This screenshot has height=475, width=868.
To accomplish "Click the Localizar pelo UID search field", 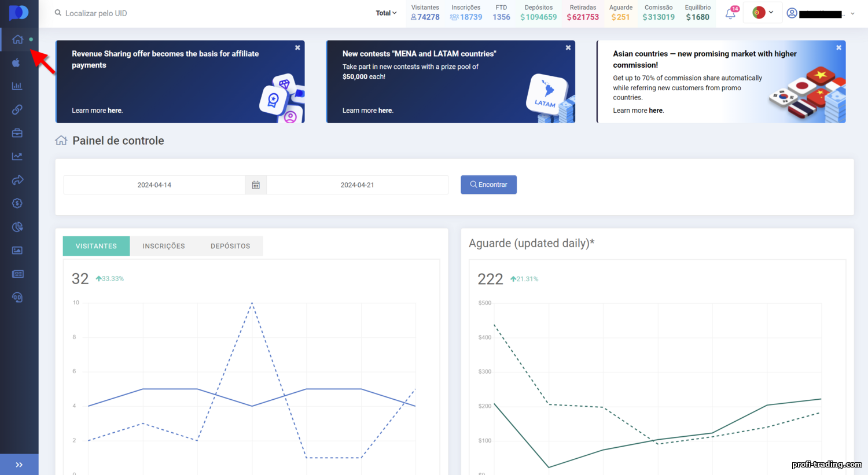I will [96, 13].
